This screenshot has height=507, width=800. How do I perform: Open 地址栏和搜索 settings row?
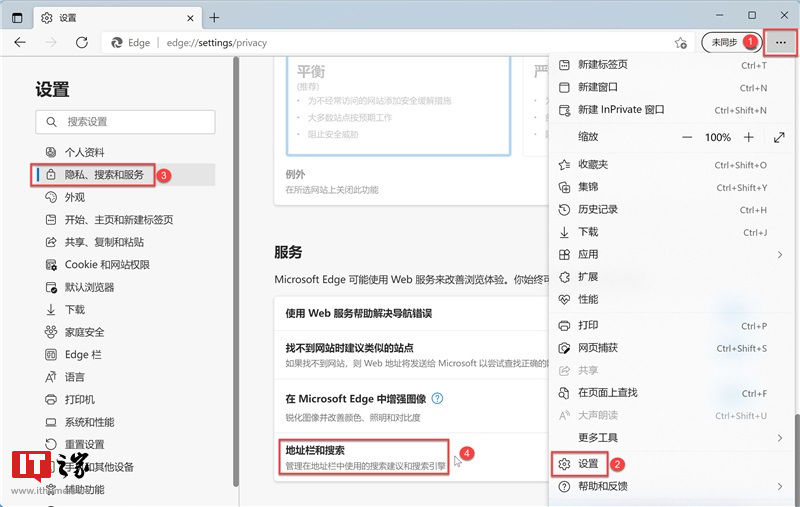[411, 457]
